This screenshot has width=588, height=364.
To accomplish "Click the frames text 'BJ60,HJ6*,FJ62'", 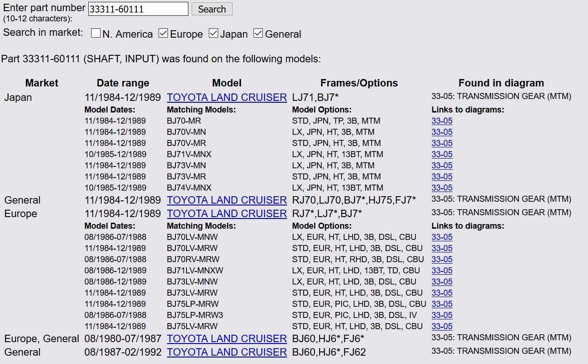I will pos(329,352).
